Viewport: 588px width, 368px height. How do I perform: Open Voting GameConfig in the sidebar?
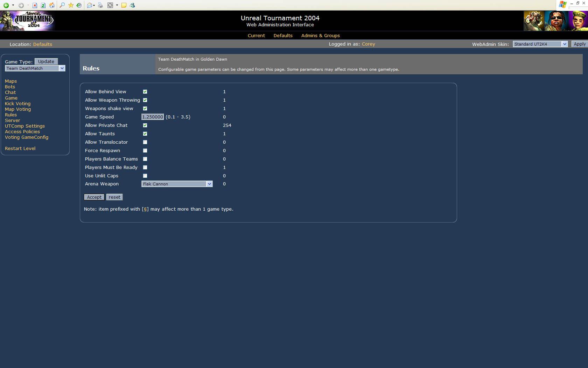coord(27,137)
